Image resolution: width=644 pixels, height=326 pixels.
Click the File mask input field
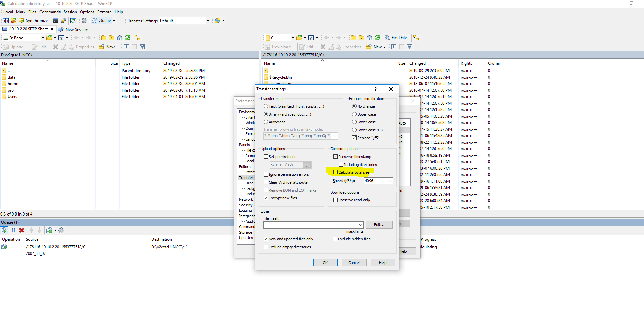310,225
